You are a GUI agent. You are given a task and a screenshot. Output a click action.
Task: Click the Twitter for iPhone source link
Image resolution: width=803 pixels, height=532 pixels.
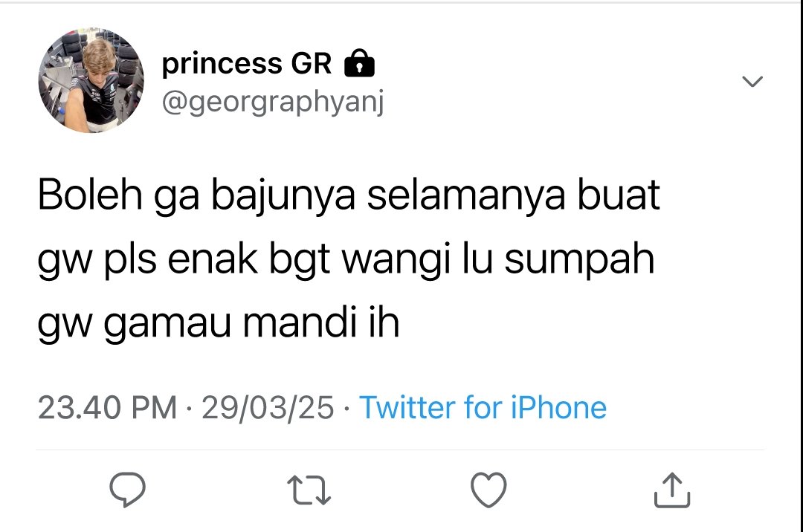[x=483, y=408]
